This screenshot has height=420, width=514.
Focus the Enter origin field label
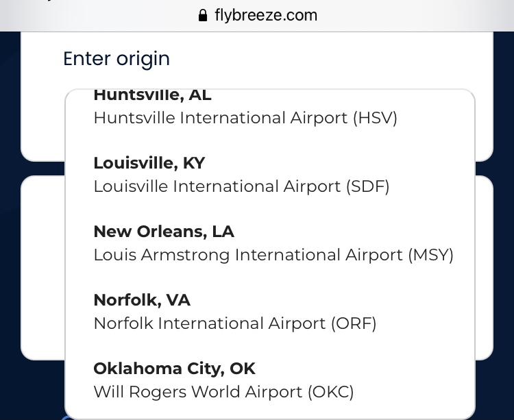[116, 59]
